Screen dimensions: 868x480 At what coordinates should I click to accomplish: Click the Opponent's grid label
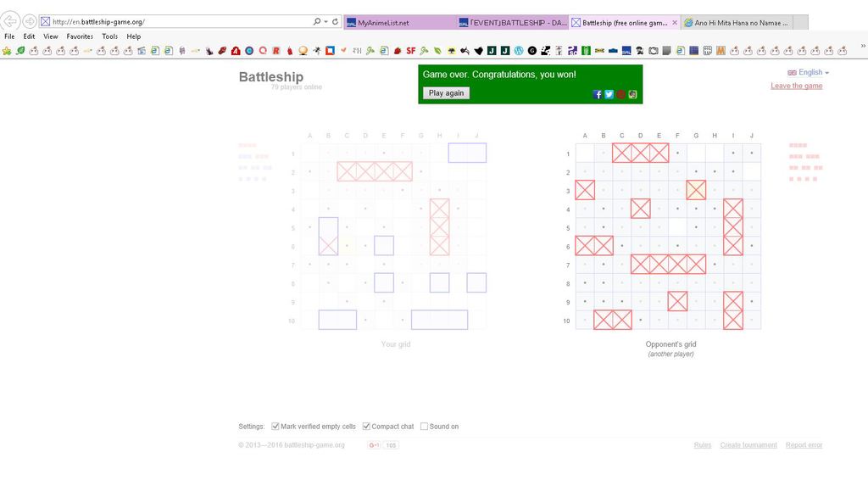[x=671, y=344]
